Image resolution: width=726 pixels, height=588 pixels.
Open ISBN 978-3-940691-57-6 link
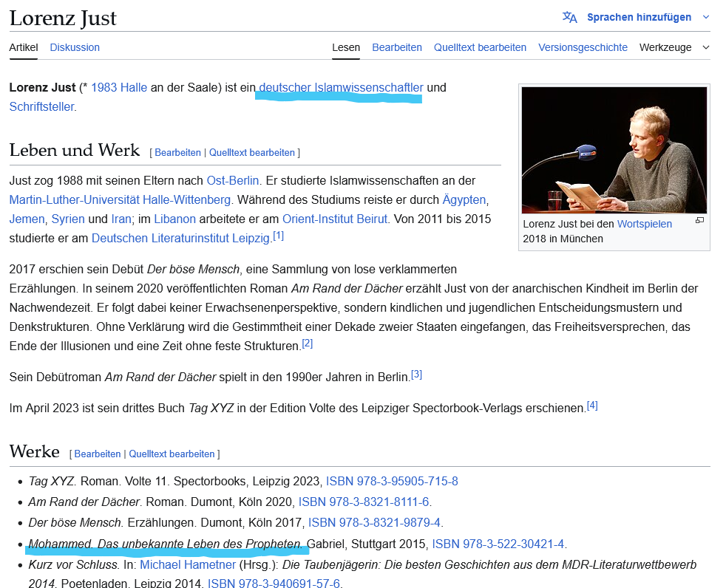tap(274, 584)
